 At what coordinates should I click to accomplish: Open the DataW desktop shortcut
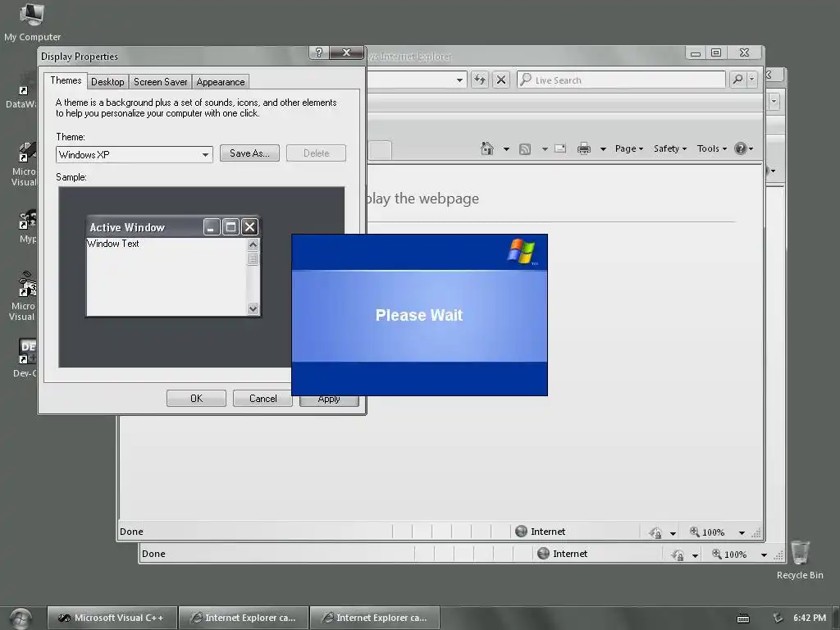(21, 91)
